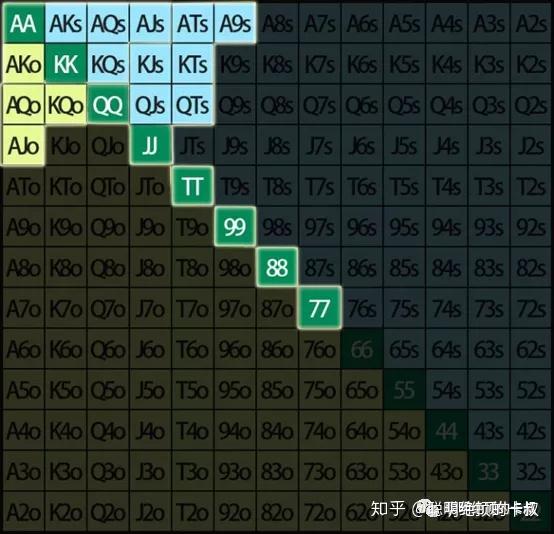Click the KTs cell
This screenshot has height=534, width=554.
[193, 64]
